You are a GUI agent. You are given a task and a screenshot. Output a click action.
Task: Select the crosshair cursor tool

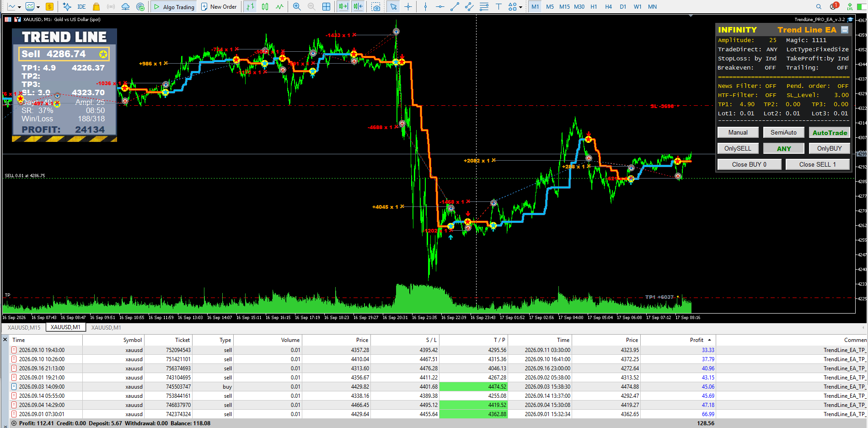tap(408, 7)
